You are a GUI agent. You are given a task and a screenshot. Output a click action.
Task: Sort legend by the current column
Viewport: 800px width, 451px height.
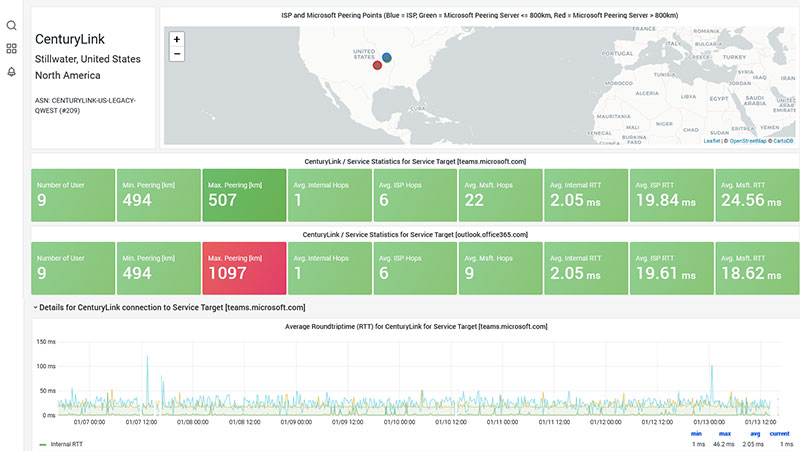pos(779,434)
